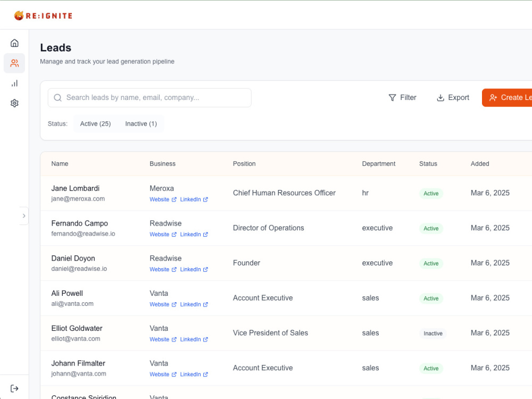Click the Export download icon

(440, 98)
